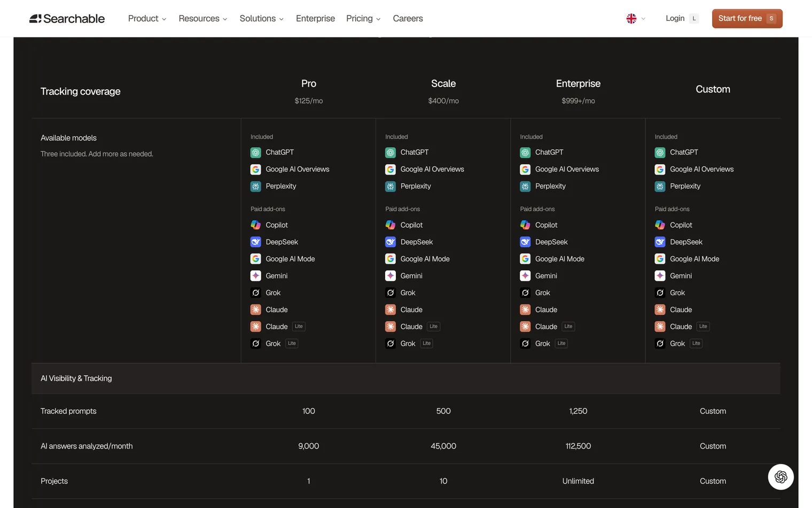Viewport: 812px width, 508px height.
Task: Click the ChatGPT icon in Custom column
Action: pos(660,152)
